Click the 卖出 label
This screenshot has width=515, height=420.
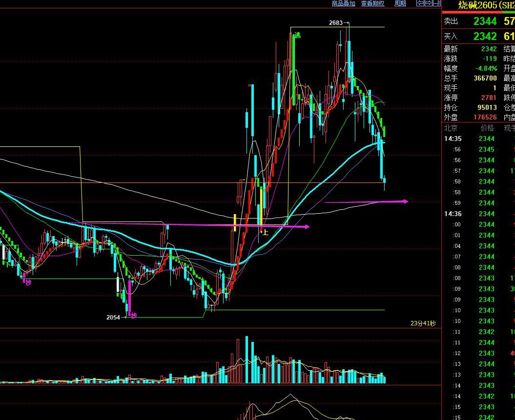451,21
